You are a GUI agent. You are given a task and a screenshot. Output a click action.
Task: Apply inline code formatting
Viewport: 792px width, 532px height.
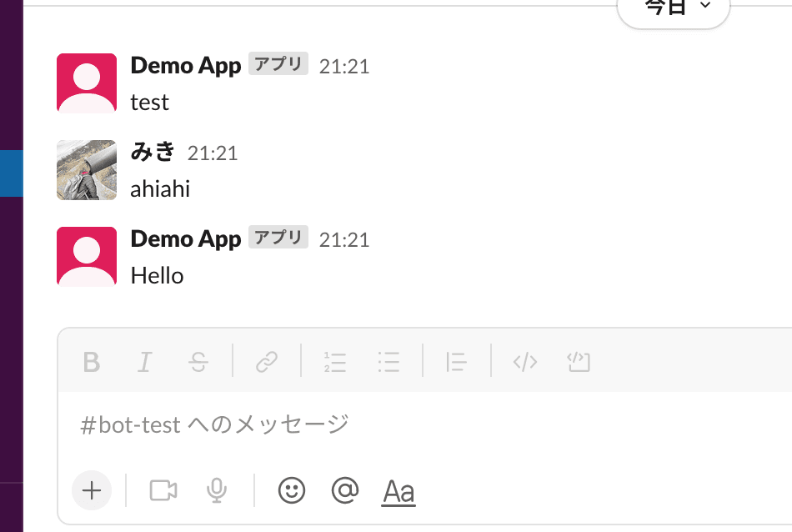coord(525,362)
